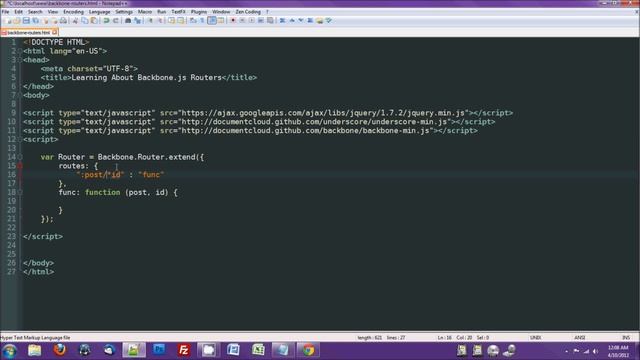The width and height of the screenshot is (640, 360).
Task: Collapse the head fold marker on line 3
Action: point(20,60)
